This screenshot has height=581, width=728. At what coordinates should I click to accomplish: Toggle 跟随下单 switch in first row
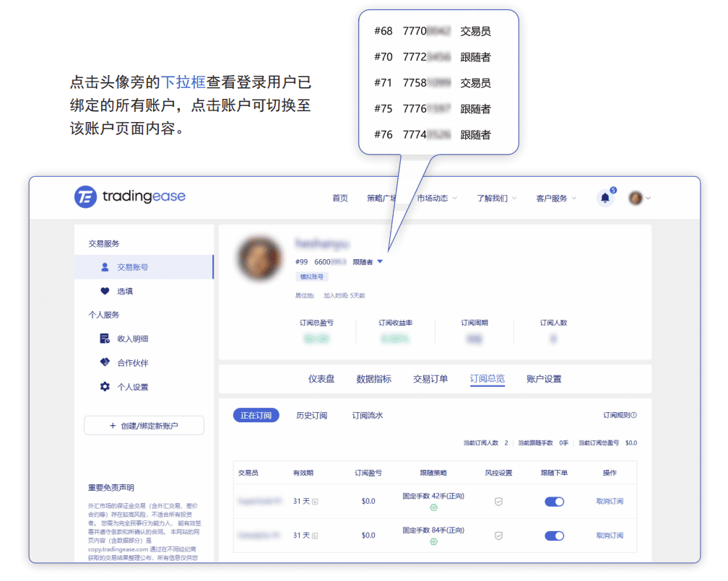tap(554, 502)
